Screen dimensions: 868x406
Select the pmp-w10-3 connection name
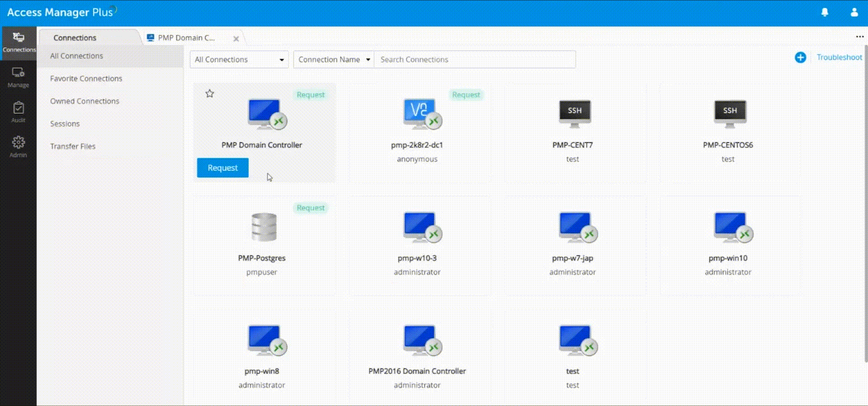(417, 258)
